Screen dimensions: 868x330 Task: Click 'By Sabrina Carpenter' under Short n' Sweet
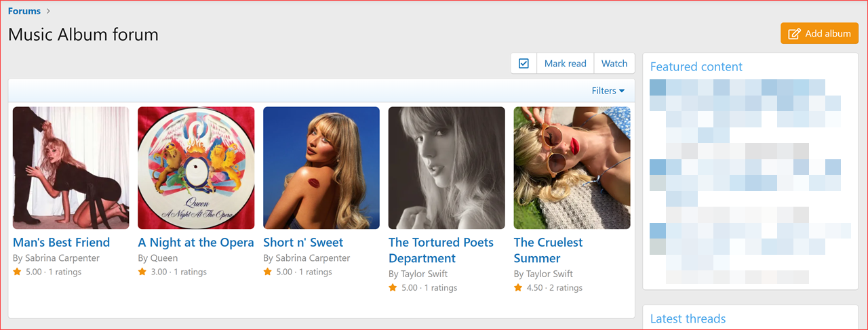[307, 258]
